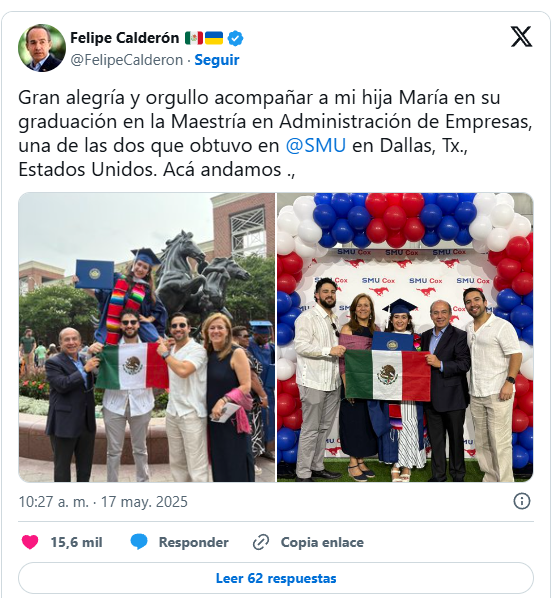The width and height of the screenshot is (552, 598).
Task: Click the @FelipeCalderon handle
Action: coord(127,60)
